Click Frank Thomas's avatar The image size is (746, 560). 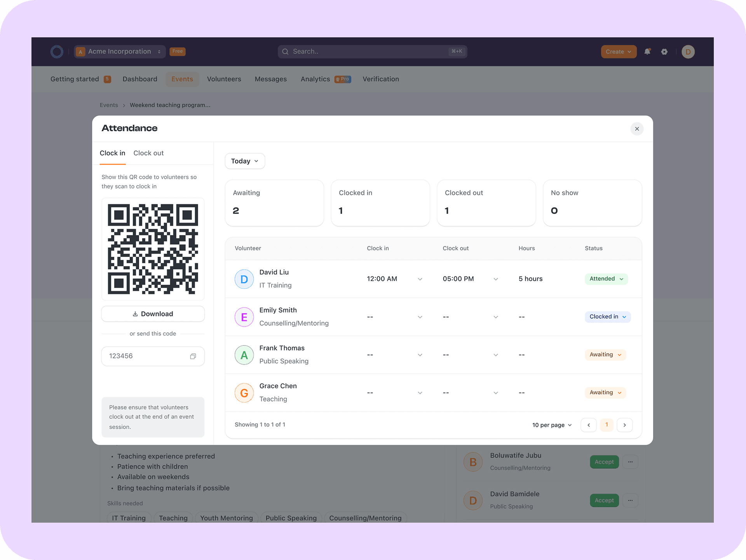coord(244,355)
